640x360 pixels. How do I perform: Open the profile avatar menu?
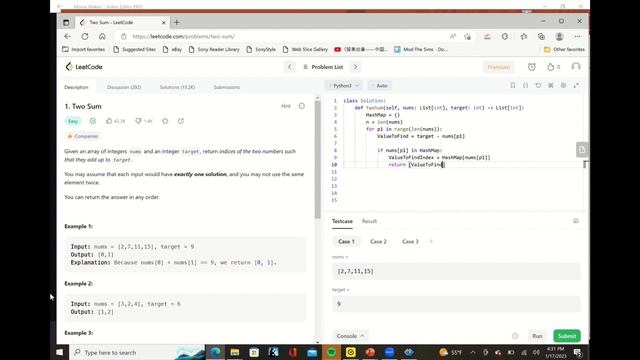(576, 67)
